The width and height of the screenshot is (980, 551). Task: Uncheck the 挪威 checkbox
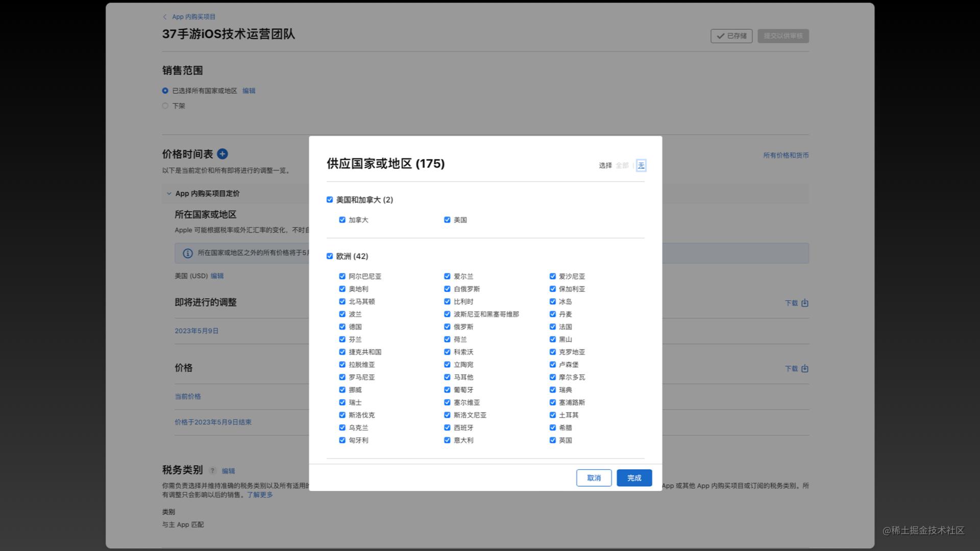click(x=342, y=390)
